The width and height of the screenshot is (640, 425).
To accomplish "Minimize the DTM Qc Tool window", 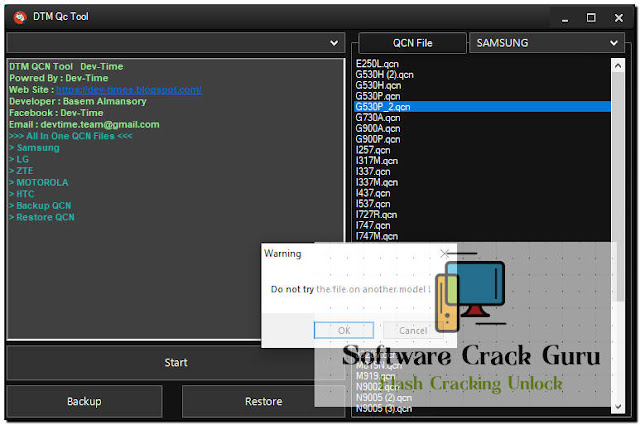I will tap(565, 18).
